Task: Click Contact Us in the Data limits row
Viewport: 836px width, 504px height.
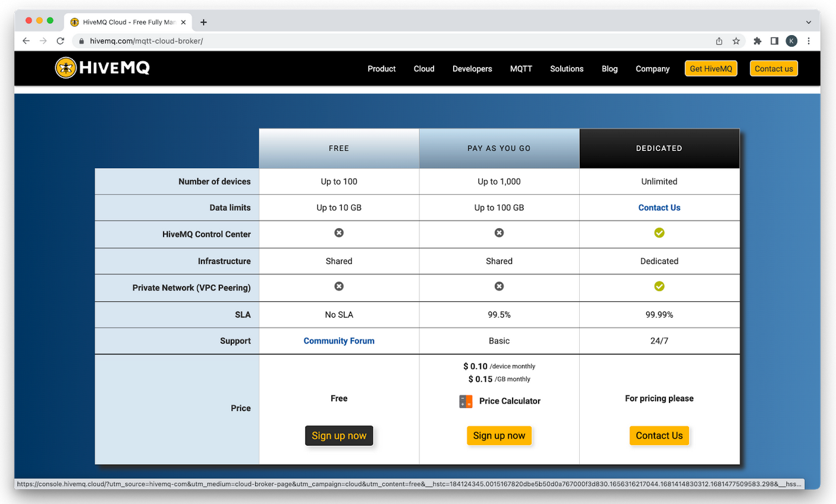Action: point(659,207)
